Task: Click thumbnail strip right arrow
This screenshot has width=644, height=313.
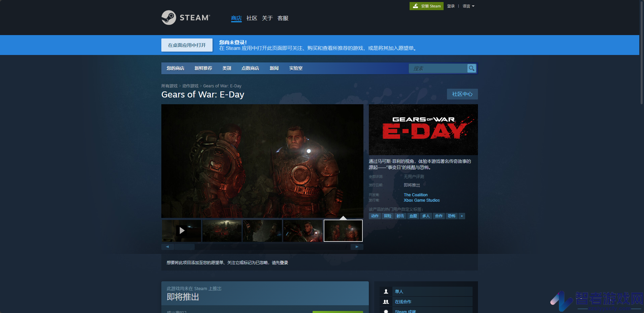Action: tap(357, 247)
